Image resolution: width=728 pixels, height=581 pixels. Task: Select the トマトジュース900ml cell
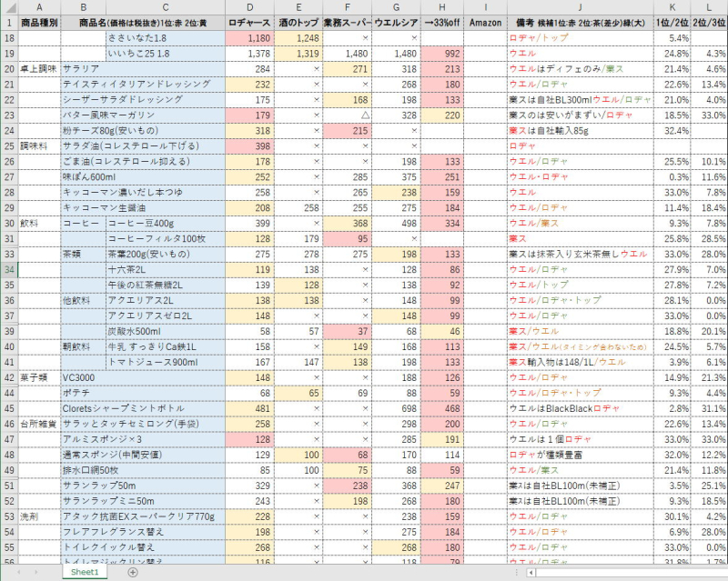tap(166, 363)
